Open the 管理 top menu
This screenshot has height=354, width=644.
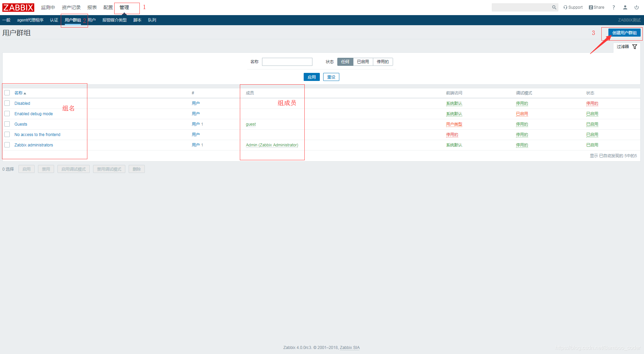(124, 7)
